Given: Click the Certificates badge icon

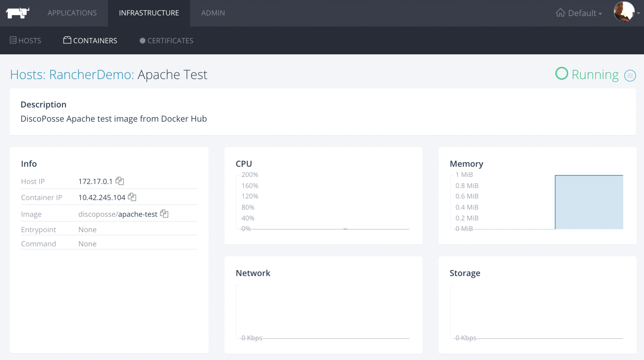Looking at the screenshot, I should [x=142, y=41].
